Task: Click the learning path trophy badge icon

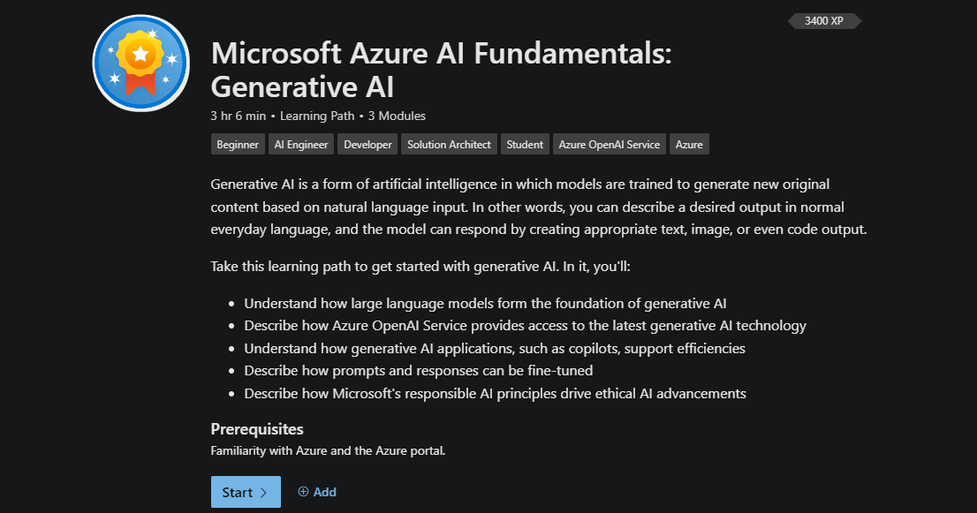Action: tap(141, 62)
